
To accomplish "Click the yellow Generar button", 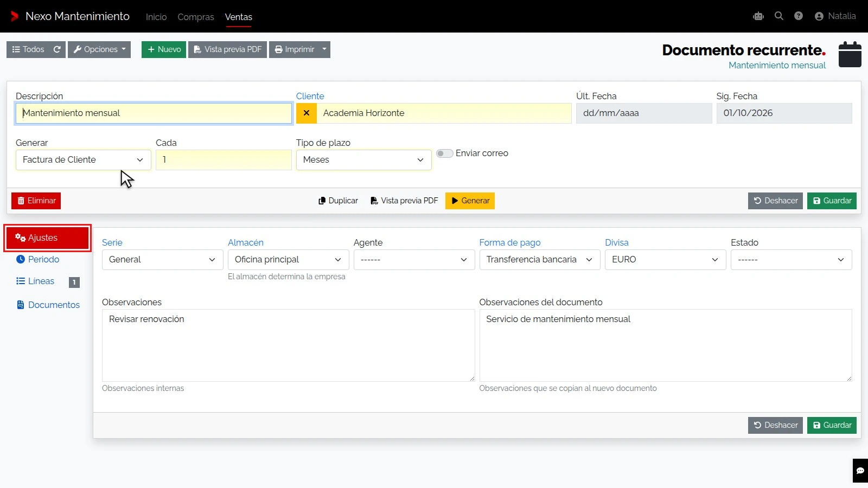I will pyautogui.click(x=470, y=201).
